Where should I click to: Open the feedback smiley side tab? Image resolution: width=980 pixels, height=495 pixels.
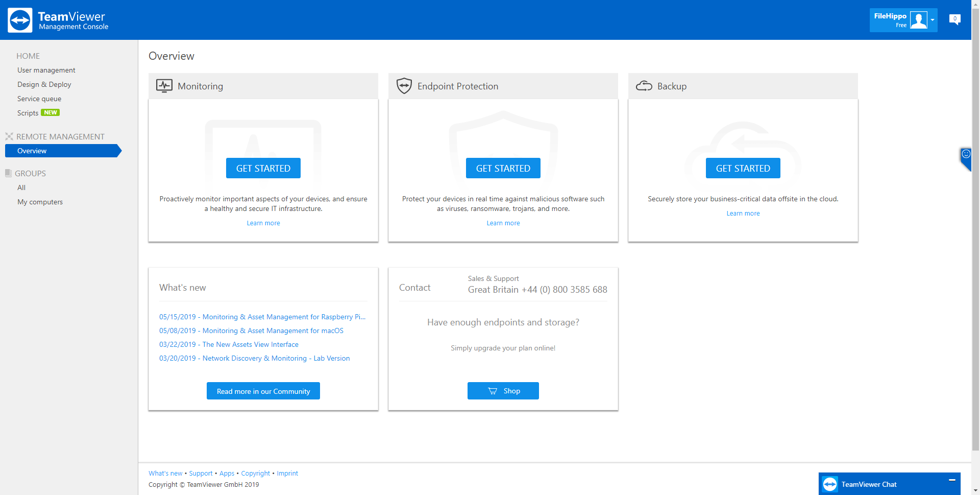pos(966,158)
